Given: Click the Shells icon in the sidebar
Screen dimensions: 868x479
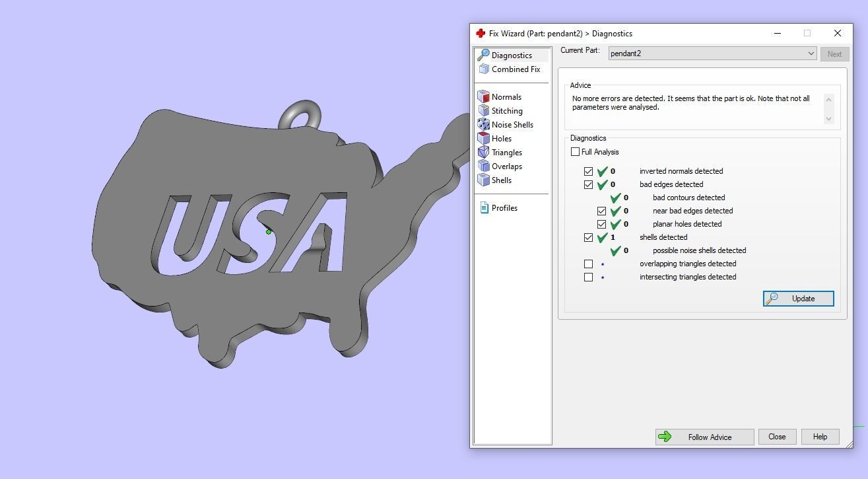Looking at the screenshot, I should tap(483, 180).
